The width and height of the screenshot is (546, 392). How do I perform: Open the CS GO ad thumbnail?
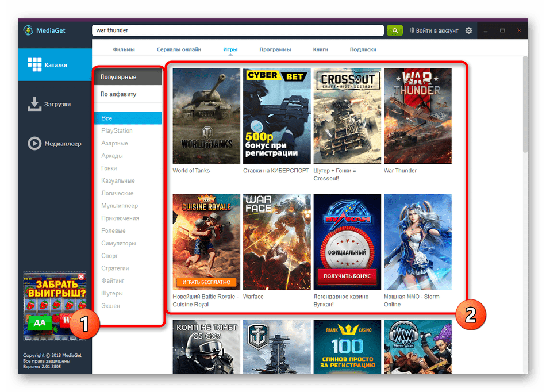pyautogui.click(x=206, y=347)
